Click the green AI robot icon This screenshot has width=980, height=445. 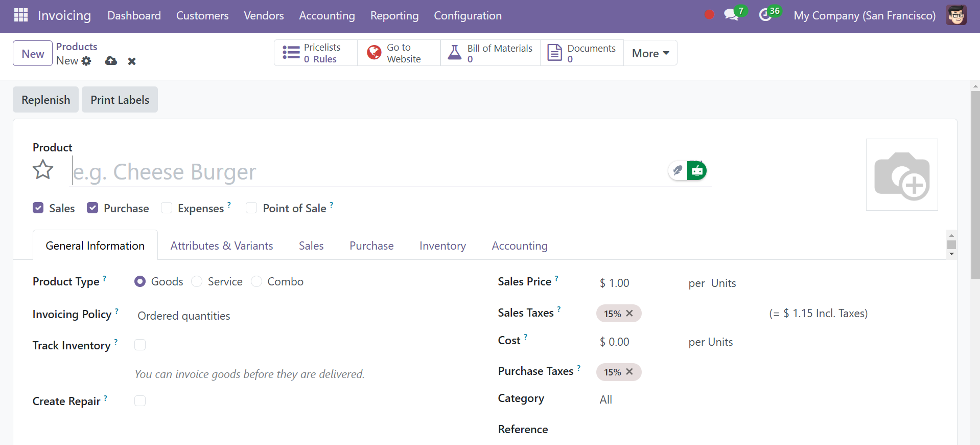tap(697, 171)
